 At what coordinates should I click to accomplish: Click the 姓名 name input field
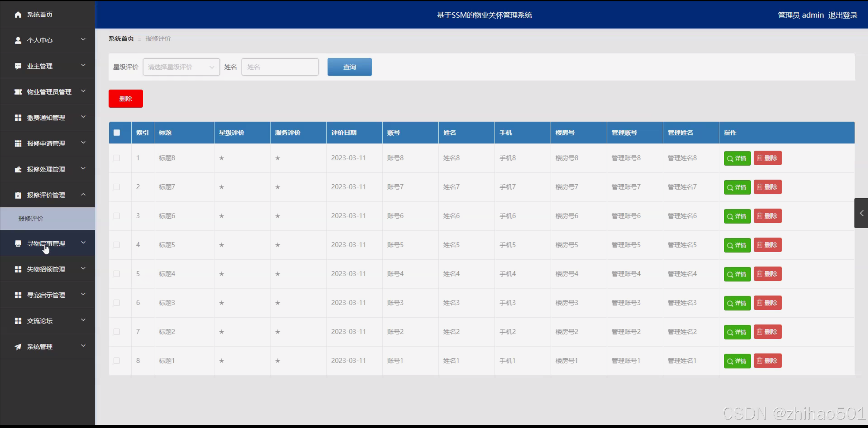(280, 67)
